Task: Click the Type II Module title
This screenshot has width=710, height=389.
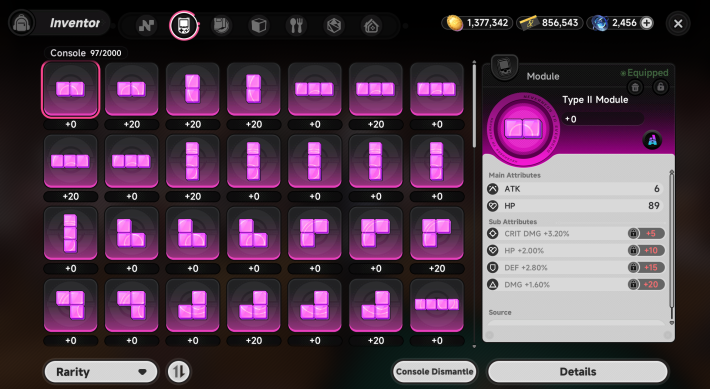Action: pyautogui.click(x=595, y=100)
